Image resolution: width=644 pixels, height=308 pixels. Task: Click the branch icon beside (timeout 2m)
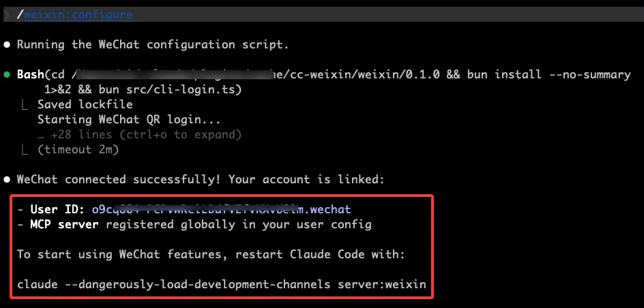tap(25, 149)
